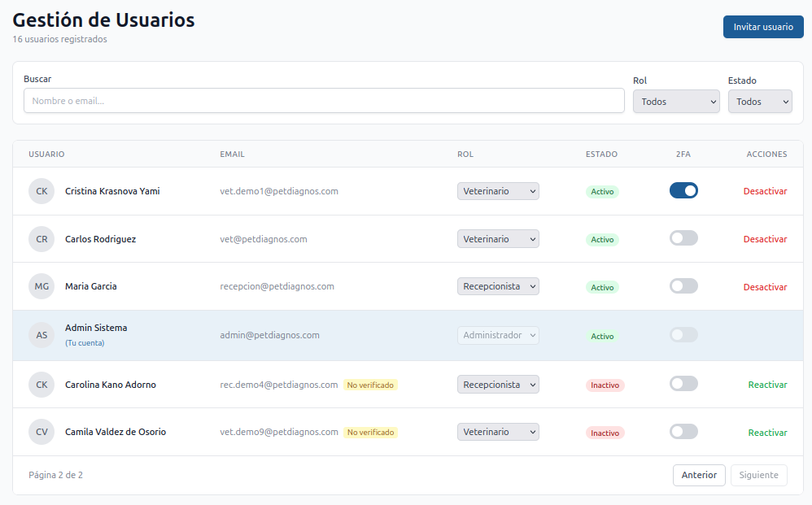Screen dimensions: 812x505
Task: Click the CV avatar for Camila Valdez de Osorio
Action: tap(41, 432)
